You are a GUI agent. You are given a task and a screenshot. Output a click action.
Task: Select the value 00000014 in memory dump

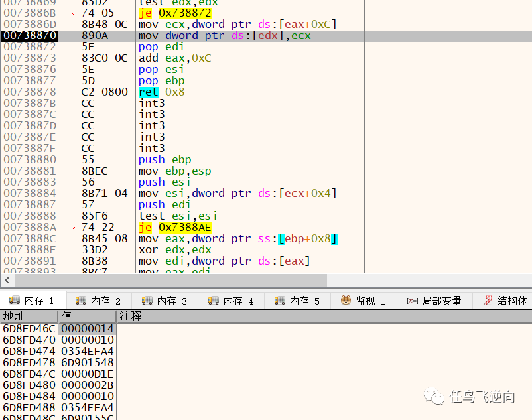pos(88,328)
